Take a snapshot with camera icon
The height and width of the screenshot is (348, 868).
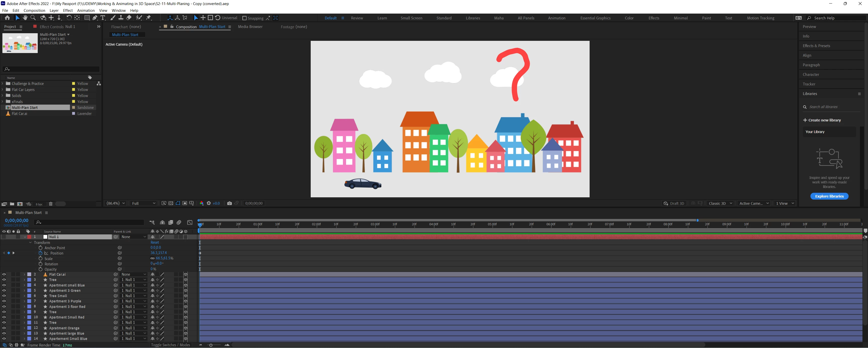point(229,203)
